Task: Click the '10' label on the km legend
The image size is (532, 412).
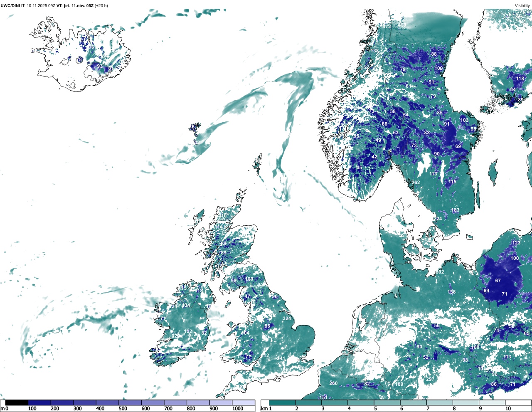Action: click(508, 409)
